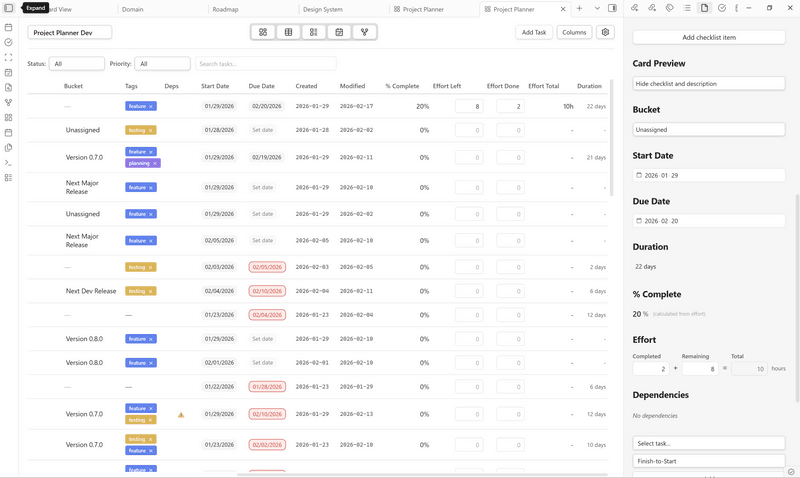Open the Select task dependency dropdown
This screenshot has height=478, width=800.
(x=709, y=443)
